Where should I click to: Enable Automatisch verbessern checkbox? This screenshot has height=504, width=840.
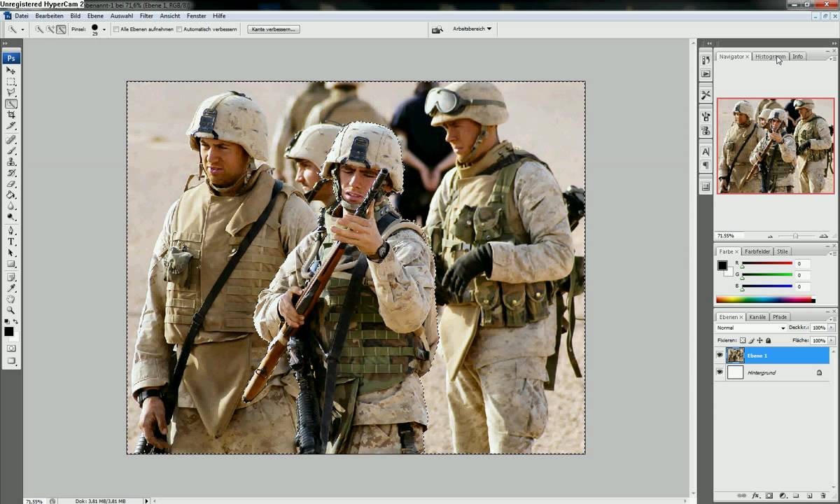click(179, 29)
